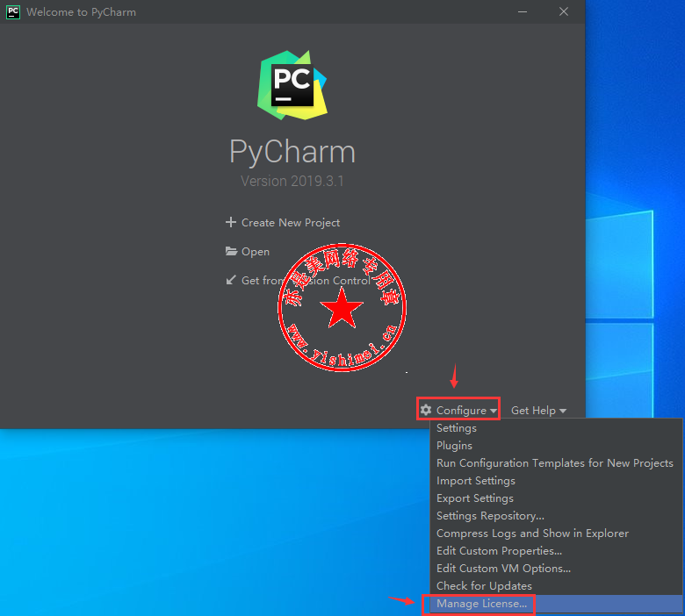
Task: Select Export Settings menu entry
Action: point(556,498)
